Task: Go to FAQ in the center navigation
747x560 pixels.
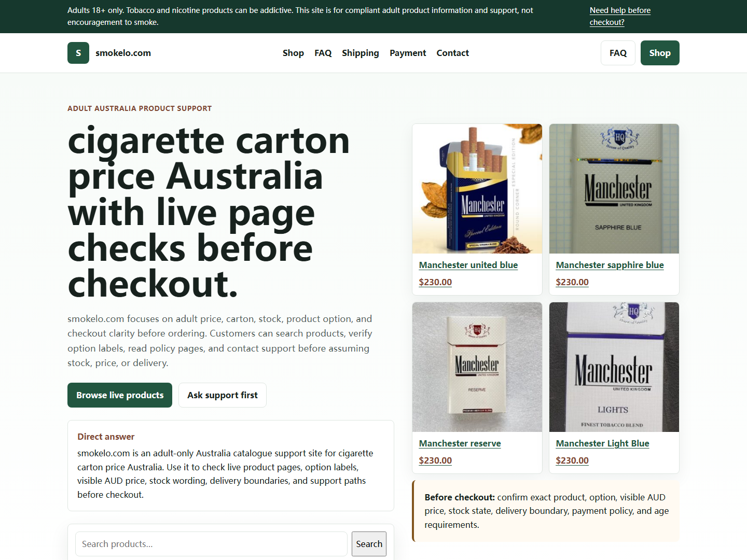Action: tap(323, 53)
